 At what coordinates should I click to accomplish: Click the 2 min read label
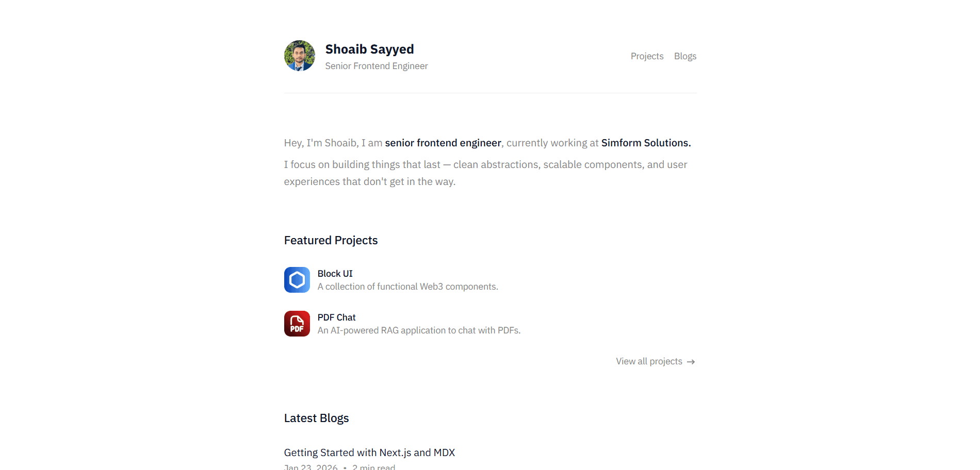pos(373,467)
